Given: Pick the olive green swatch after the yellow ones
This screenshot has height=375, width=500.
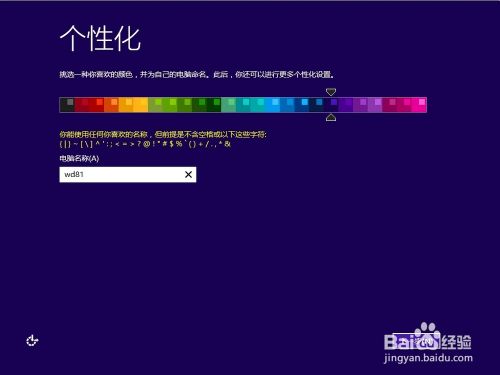Looking at the screenshot, I should (155, 105).
